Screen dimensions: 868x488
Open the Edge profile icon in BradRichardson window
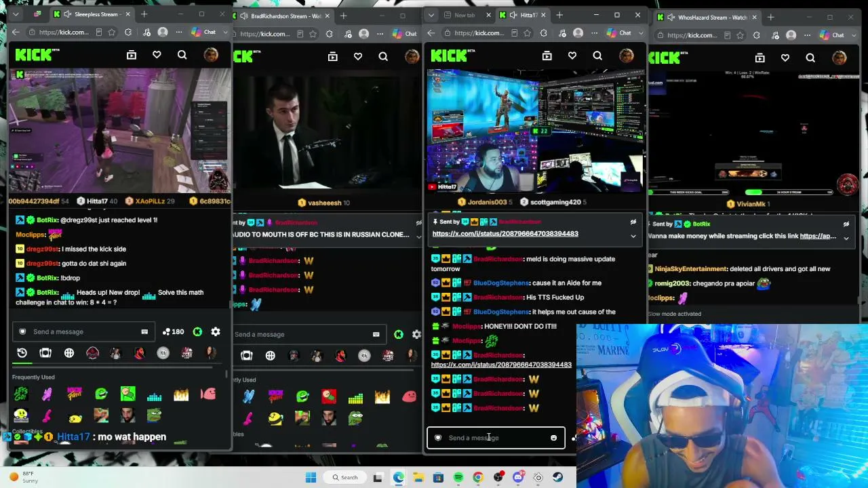point(364,34)
